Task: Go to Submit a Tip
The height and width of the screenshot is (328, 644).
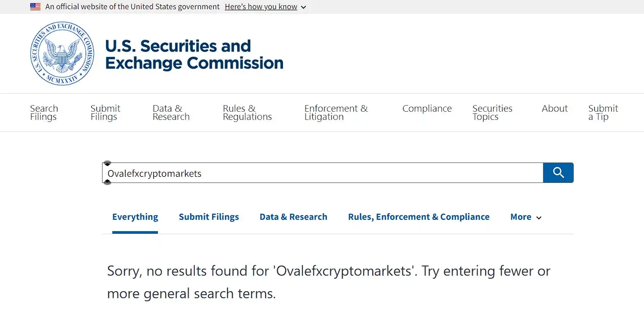Action: [603, 112]
